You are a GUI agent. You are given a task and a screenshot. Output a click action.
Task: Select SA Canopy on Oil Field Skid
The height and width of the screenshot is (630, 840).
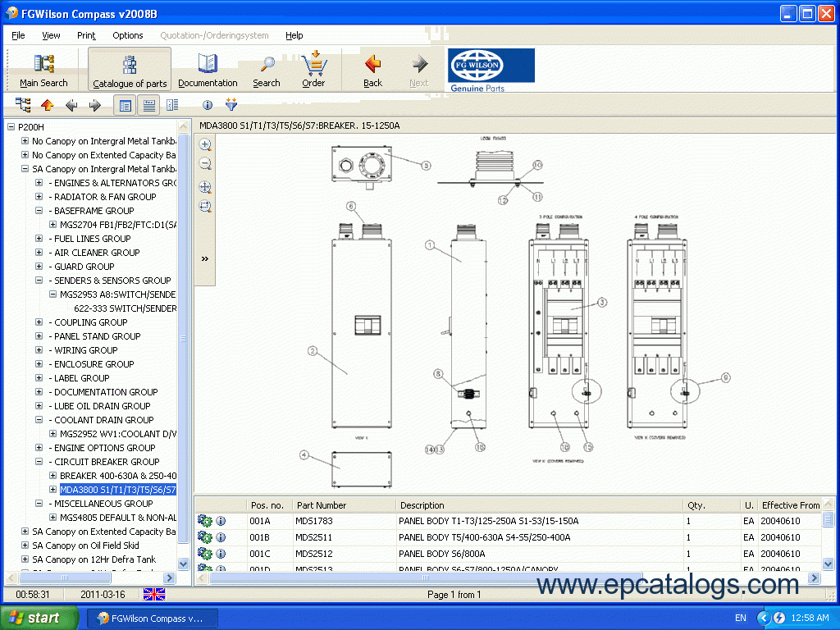(x=85, y=546)
